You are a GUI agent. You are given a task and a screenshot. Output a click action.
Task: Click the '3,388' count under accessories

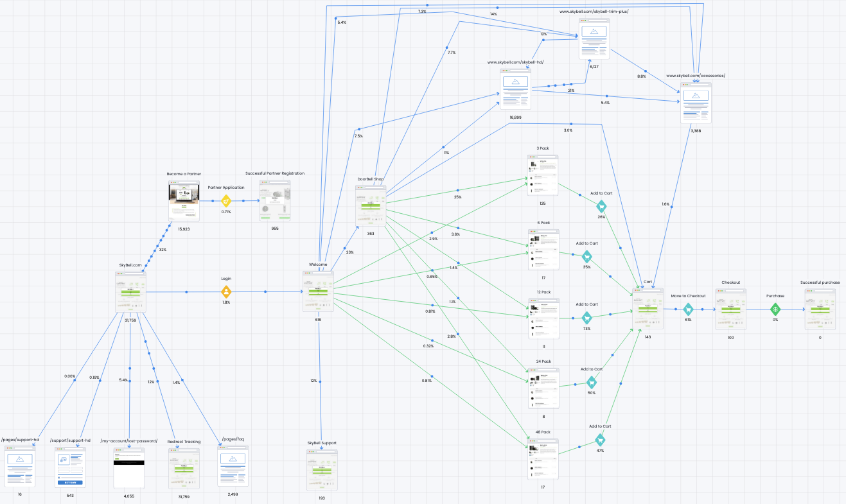[x=696, y=131]
